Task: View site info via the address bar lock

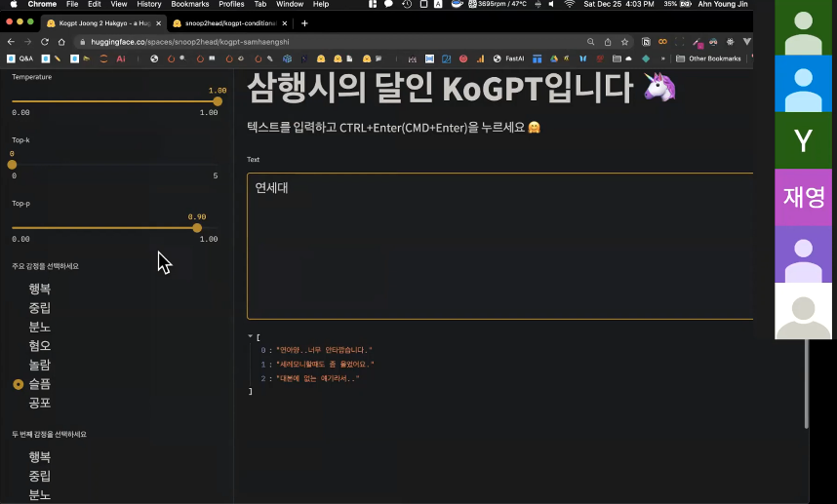Action: [x=82, y=42]
